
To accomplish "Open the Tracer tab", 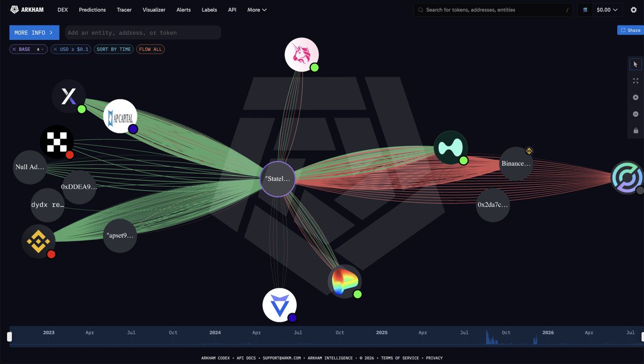I will coord(125,10).
